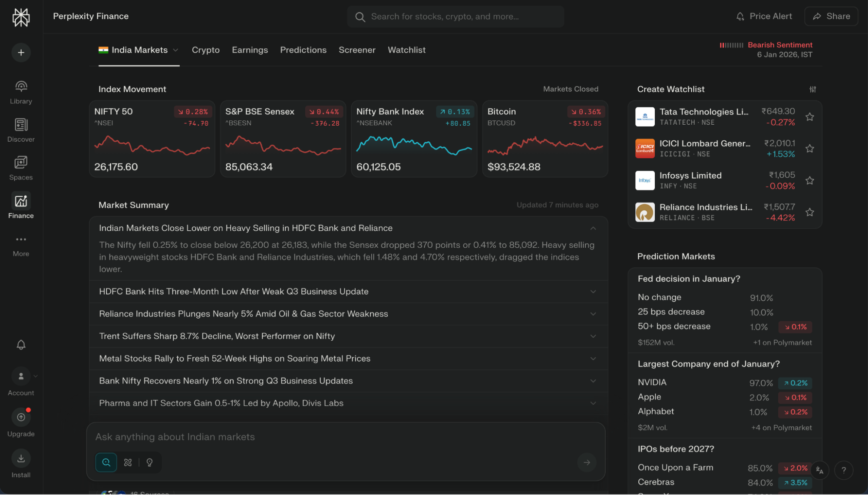Click the Price Alert button

764,17
